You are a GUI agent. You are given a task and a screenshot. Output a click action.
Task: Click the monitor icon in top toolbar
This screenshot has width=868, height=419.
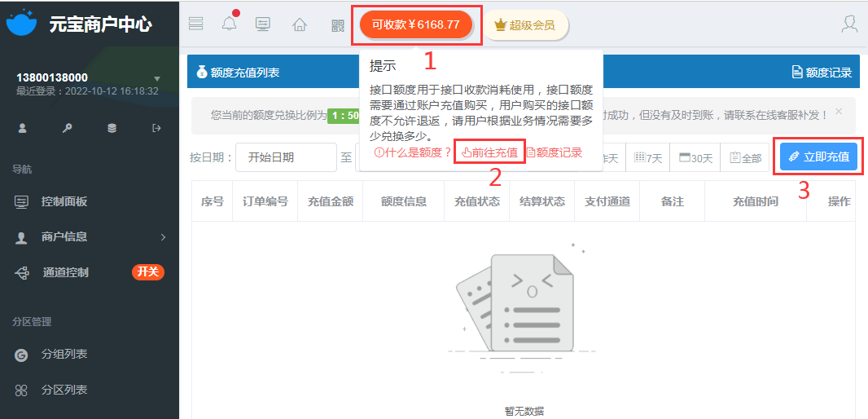[x=263, y=24]
